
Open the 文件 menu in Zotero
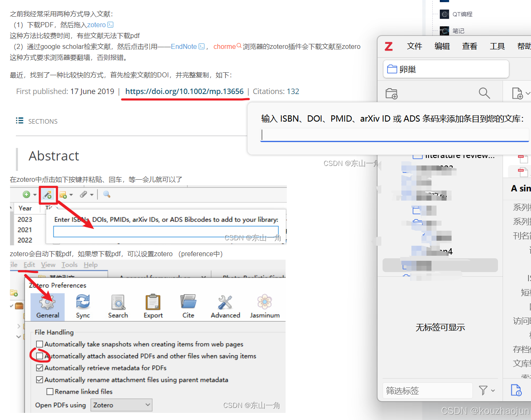pyautogui.click(x=415, y=46)
